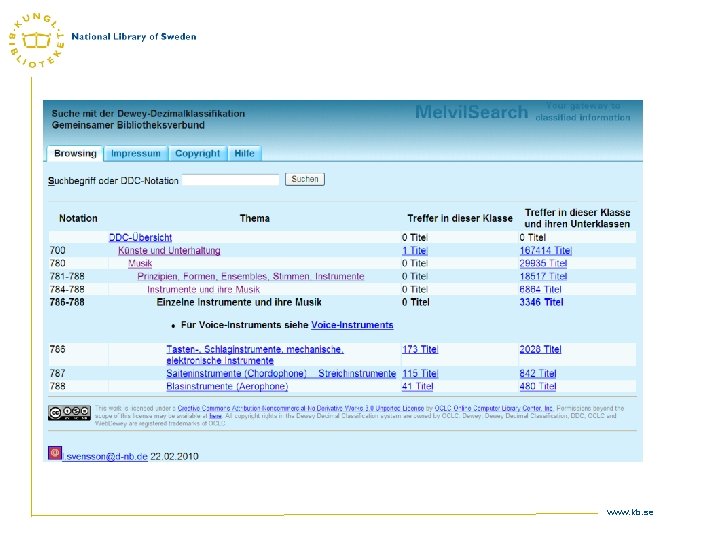This screenshot has width=720, height=540.
Task: Click the 480 Titel link
Action: 538,386
